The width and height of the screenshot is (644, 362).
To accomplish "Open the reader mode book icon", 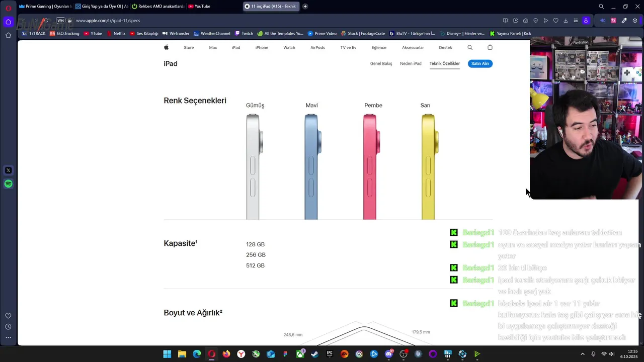I will (x=505, y=21).
